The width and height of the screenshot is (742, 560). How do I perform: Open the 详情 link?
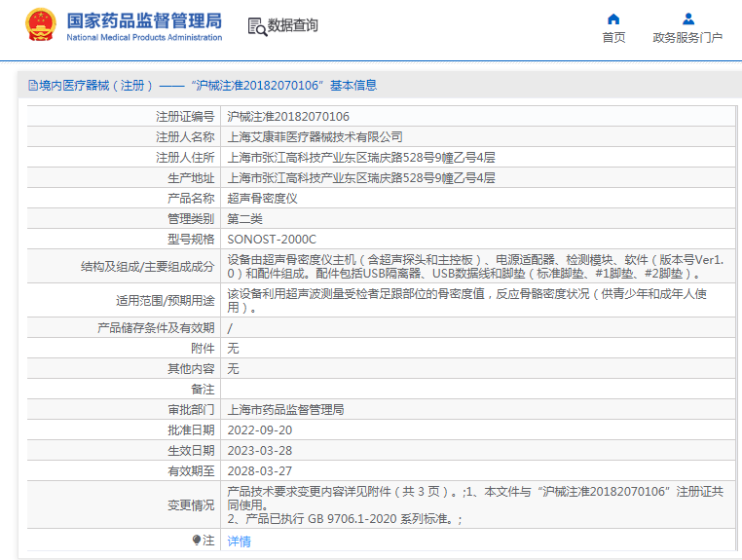(x=239, y=541)
